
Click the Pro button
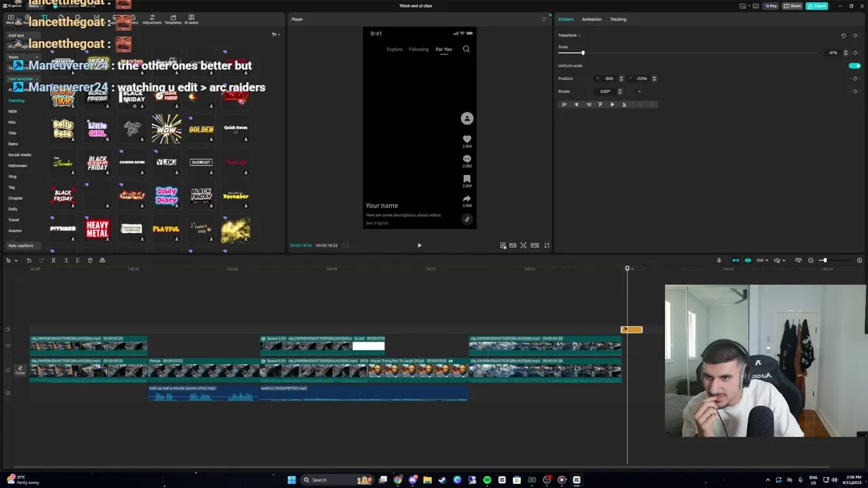click(771, 6)
